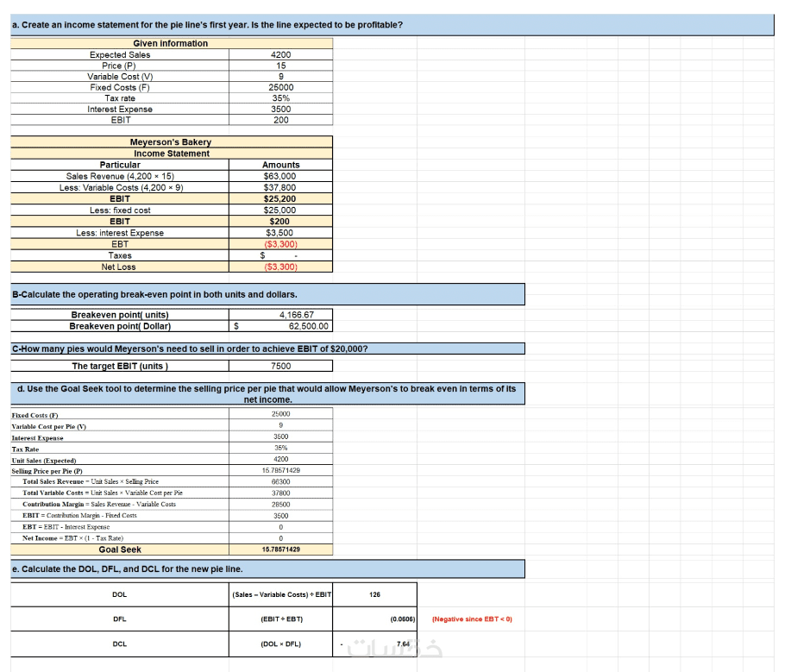Select the Net Loss ($3,300) amount

[x=280, y=267]
